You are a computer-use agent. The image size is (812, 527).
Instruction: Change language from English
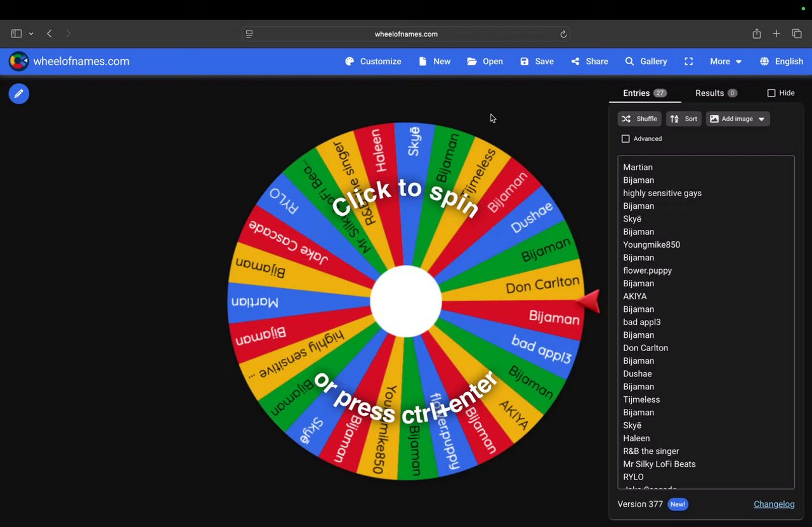click(782, 62)
